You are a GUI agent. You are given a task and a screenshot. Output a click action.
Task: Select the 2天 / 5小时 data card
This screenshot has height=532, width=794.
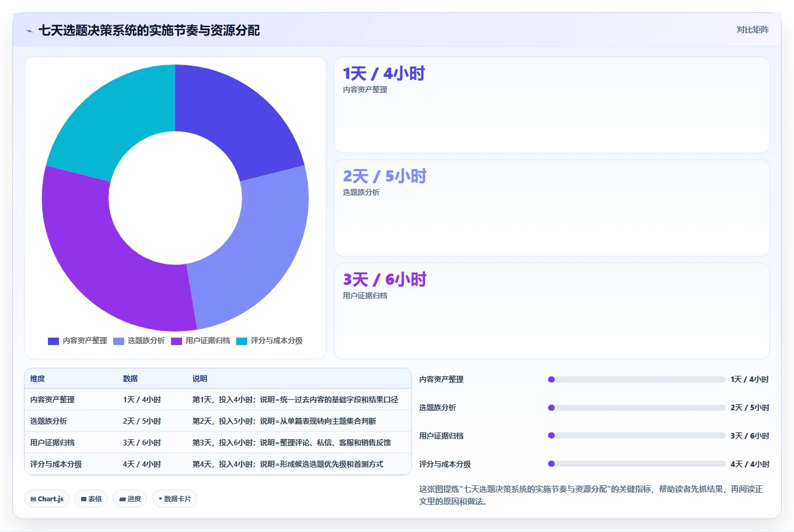[552, 208]
